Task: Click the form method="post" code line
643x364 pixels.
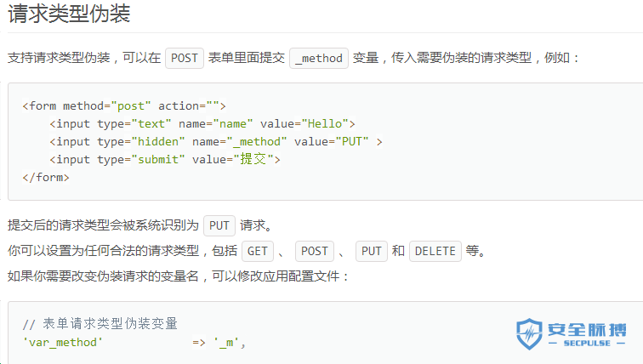Action: [x=124, y=106]
